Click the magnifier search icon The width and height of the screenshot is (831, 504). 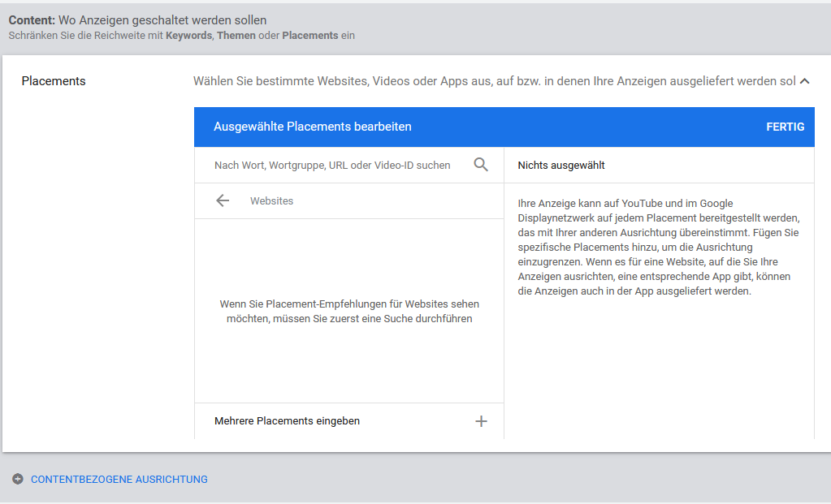point(481,165)
